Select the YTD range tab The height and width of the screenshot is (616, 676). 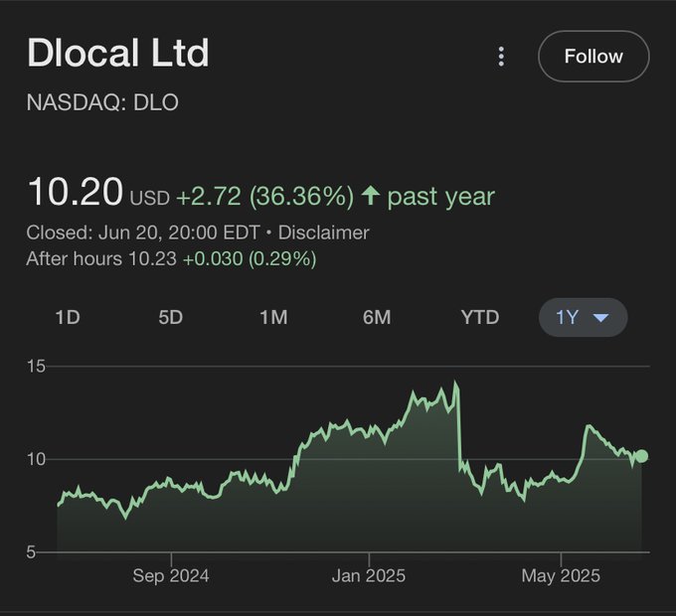pyautogui.click(x=480, y=318)
